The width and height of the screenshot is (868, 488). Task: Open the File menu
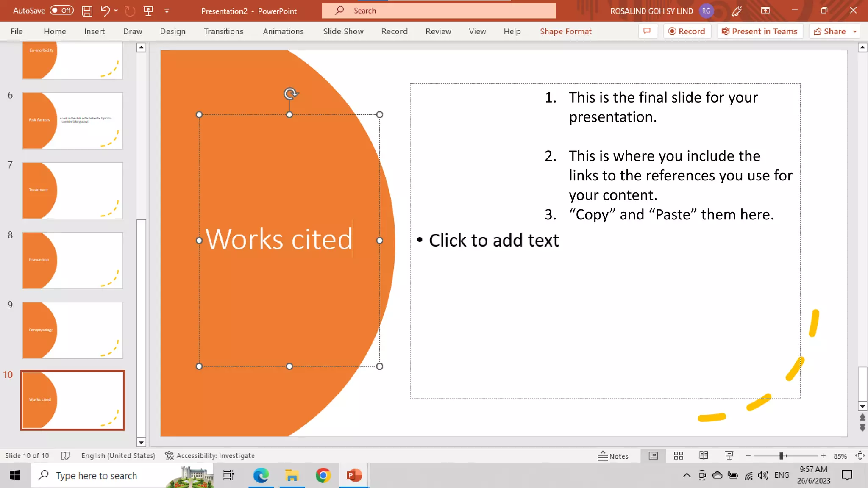[17, 31]
